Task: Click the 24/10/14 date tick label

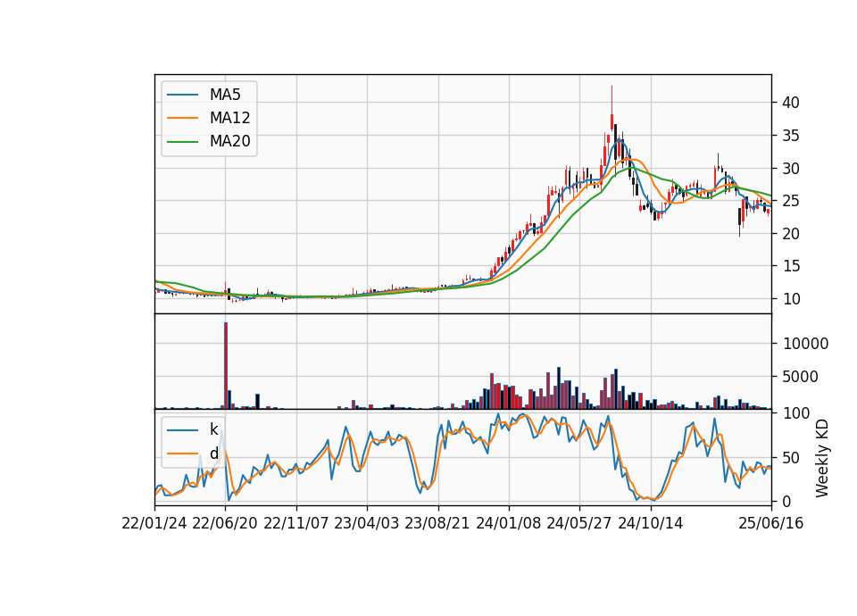Action: click(651, 524)
